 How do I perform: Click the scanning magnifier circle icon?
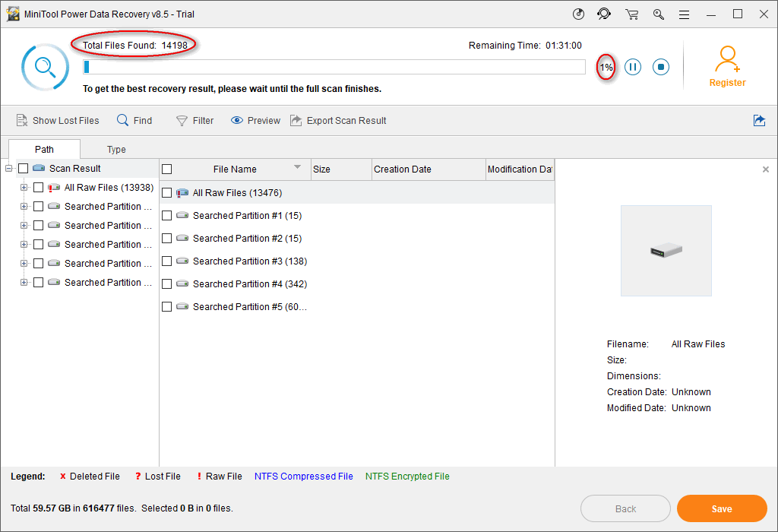pos(45,67)
